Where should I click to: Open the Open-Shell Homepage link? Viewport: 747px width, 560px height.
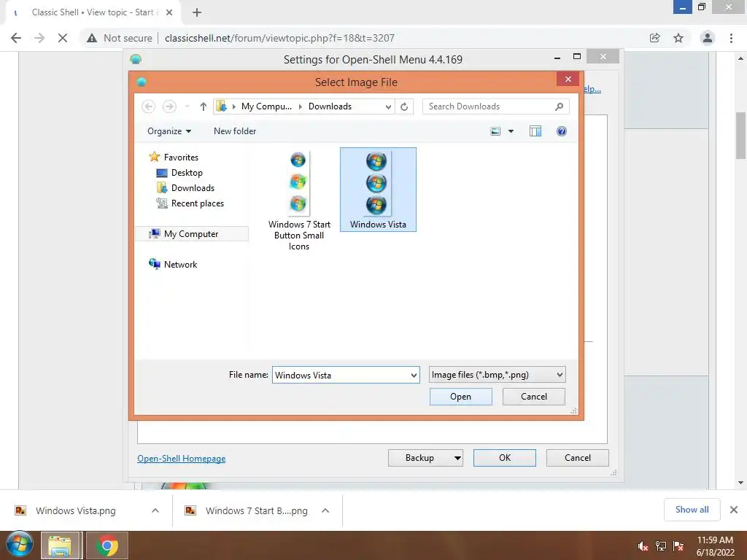pos(182,459)
